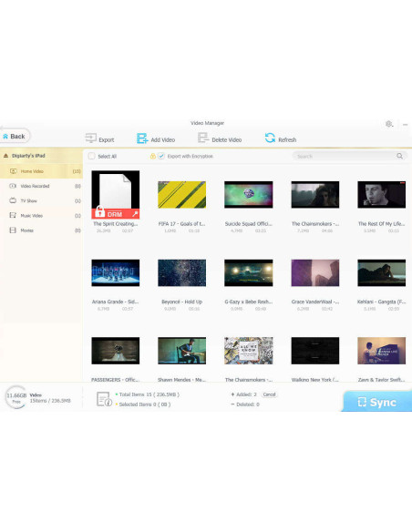The image size is (412, 532).
Task: Select the FIFA 17 Goals video thumbnail
Action: point(182,194)
